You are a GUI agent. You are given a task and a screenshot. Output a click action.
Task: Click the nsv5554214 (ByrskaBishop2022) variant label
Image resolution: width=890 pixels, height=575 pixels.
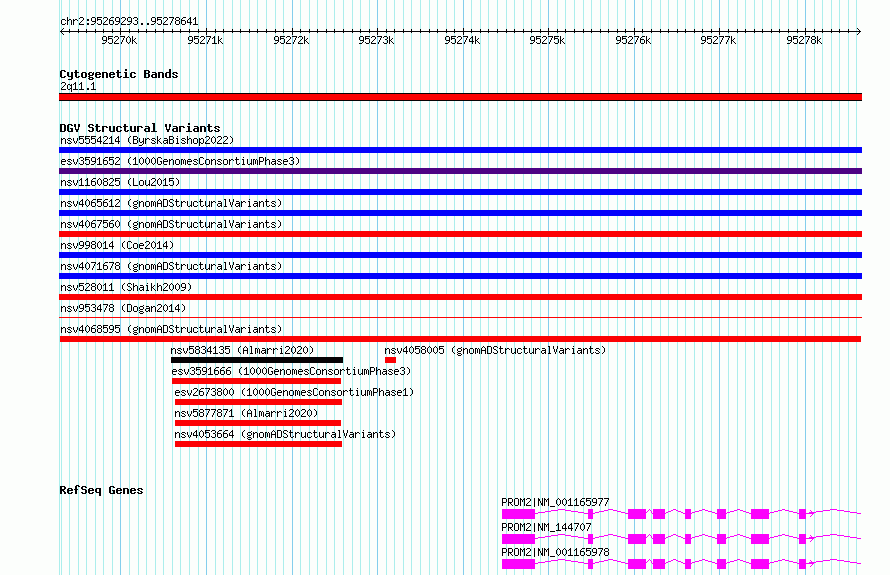pos(147,140)
